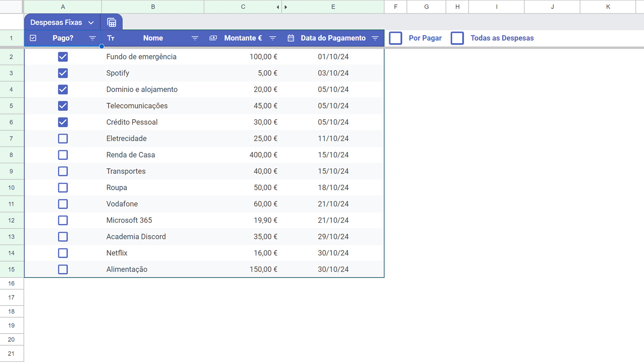Select row 16 header
Screen dimensions: 644x362
click(x=11, y=283)
